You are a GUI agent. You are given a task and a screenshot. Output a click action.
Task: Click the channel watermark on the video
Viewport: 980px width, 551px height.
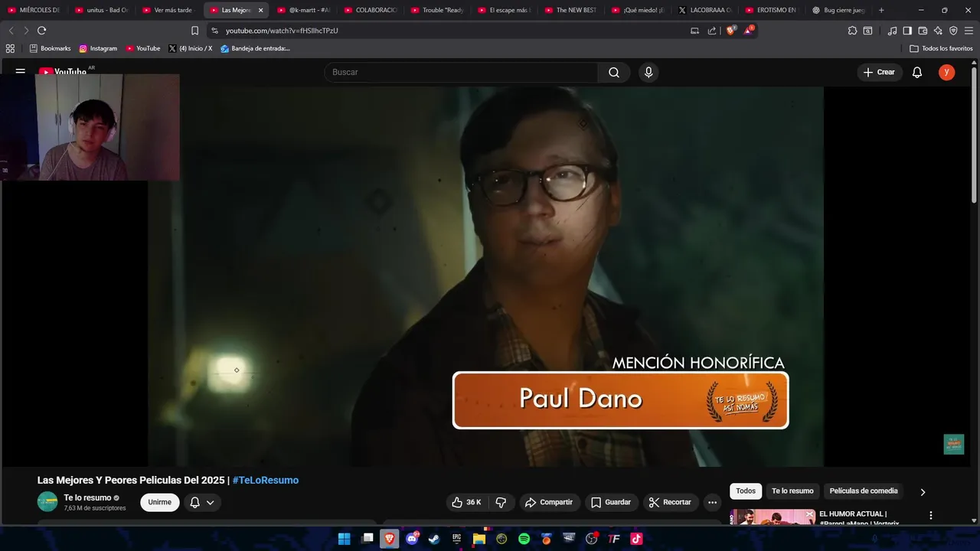click(953, 445)
